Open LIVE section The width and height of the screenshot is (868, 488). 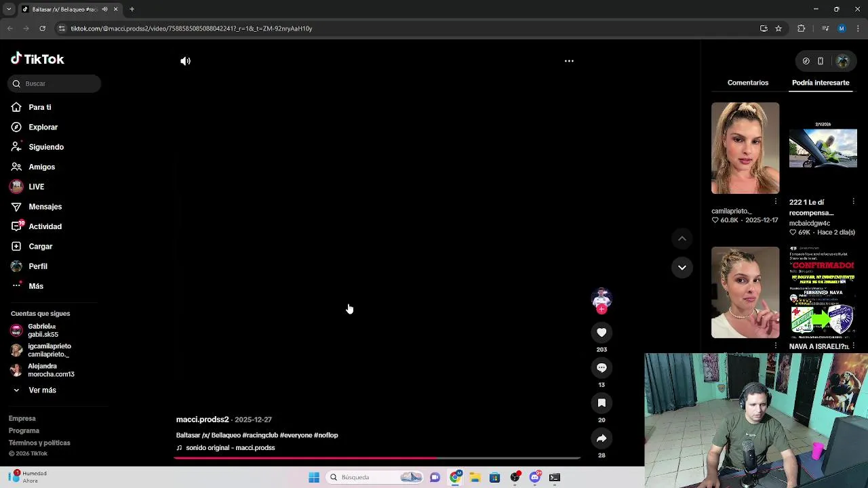click(36, 186)
